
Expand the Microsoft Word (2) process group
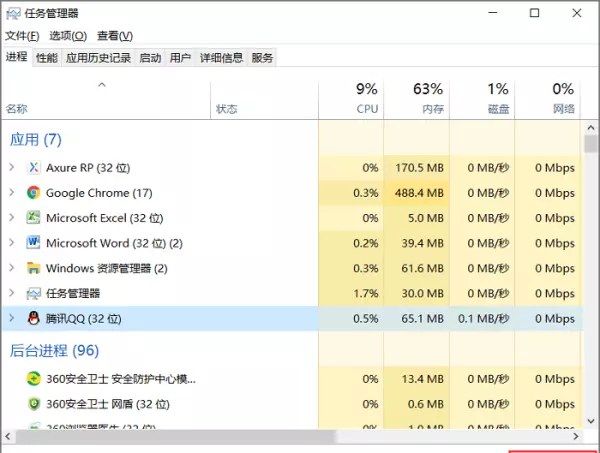click(x=11, y=243)
